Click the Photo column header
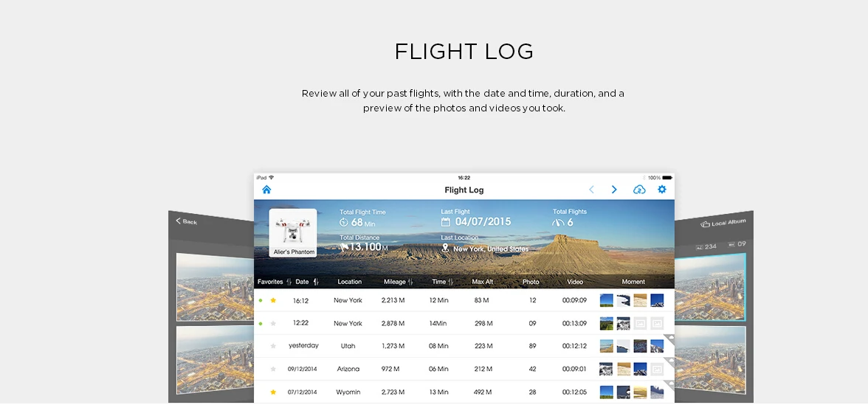Image resolution: width=868 pixels, height=405 pixels. click(x=531, y=282)
